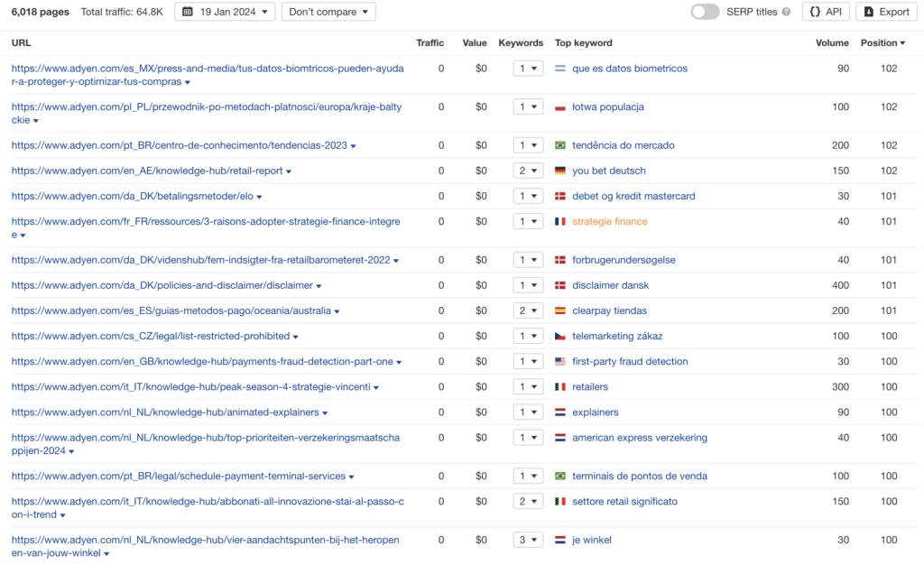Viewport: 924px width, 565px height.
Task: Open the 19 Jan 2024 date picker
Action: click(x=225, y=12)
